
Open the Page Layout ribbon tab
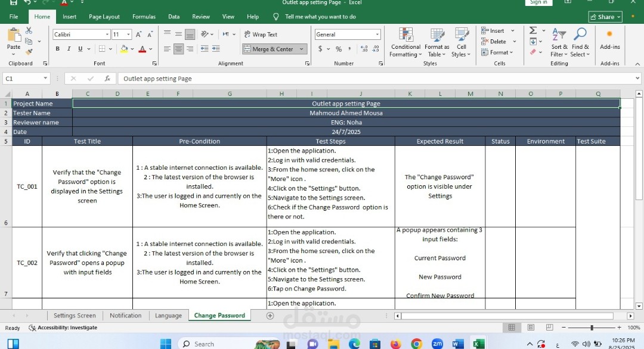(104, 17)
